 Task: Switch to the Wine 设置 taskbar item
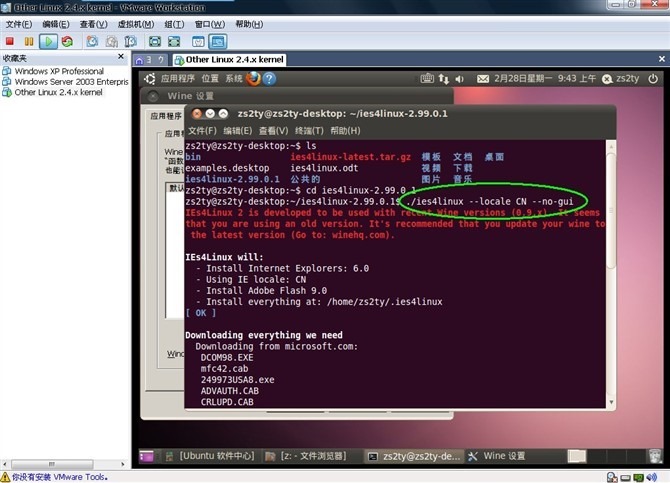497,456
